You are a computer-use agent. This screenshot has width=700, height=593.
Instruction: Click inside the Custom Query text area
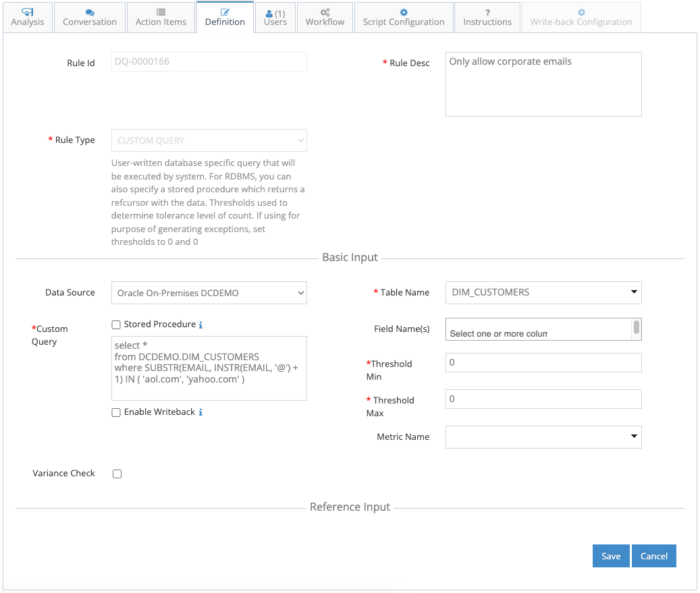point(209,368)
